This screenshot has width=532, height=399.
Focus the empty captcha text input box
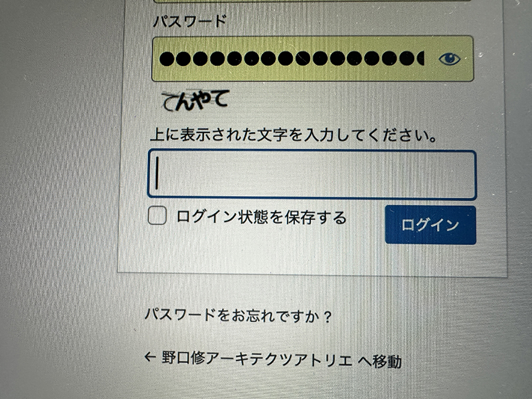312,175
